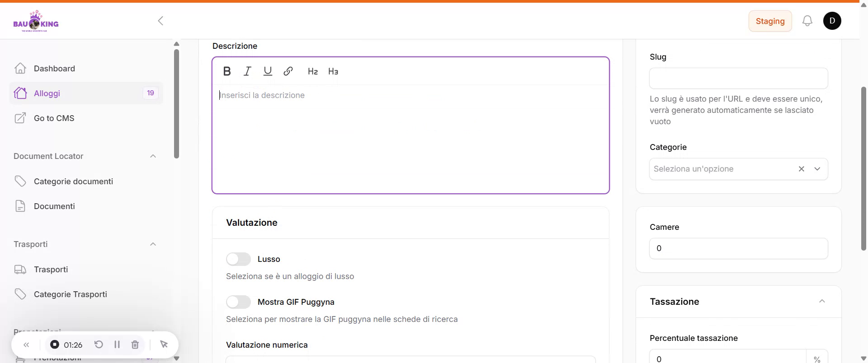Open user avatar D menu
Viewport: 868px width, 363px height.
832,21
